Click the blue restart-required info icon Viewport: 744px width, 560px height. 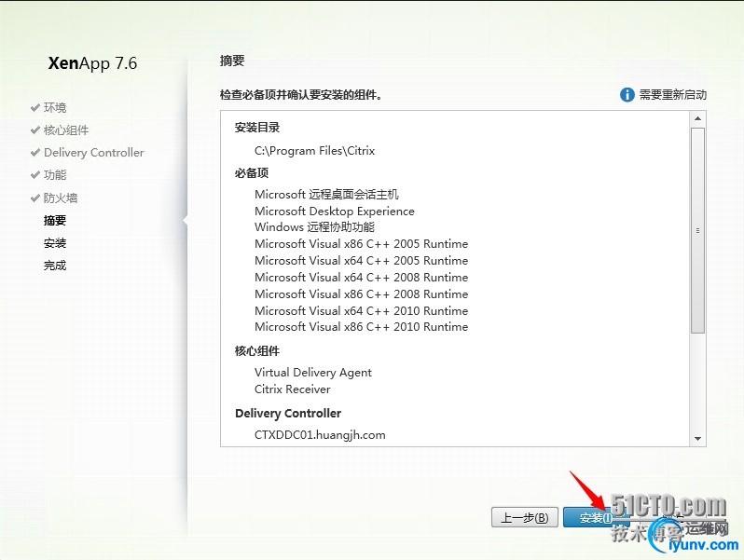click(x=627, y=95)
